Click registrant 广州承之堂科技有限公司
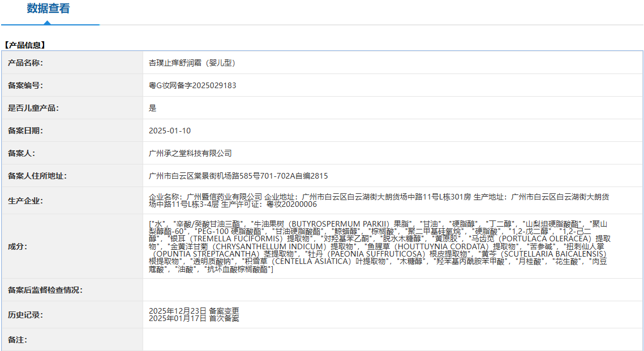 coord(190,153)
